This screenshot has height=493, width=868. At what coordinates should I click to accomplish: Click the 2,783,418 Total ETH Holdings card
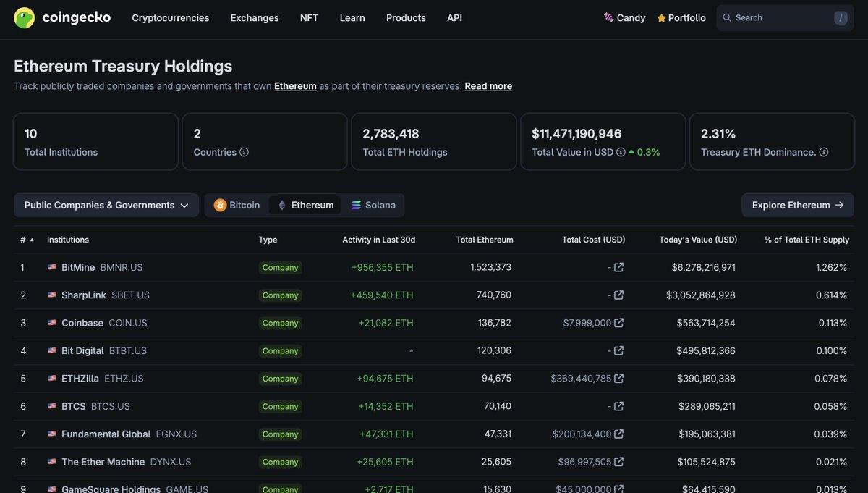coord(433,141)
